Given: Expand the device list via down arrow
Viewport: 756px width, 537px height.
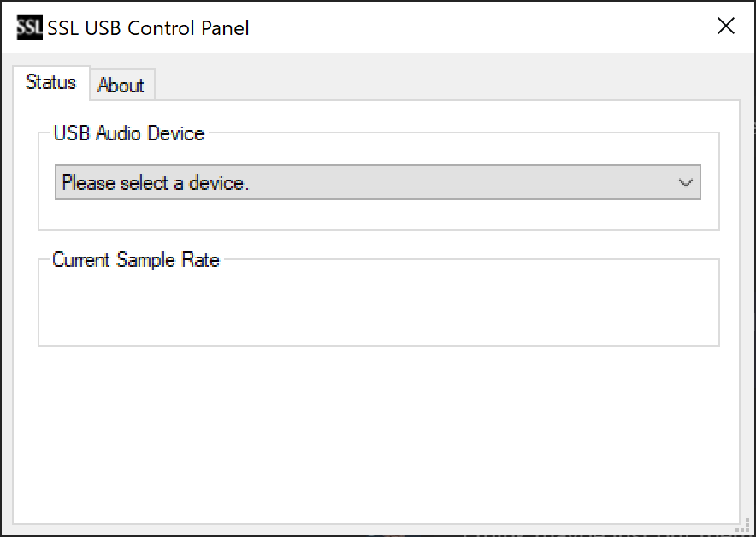Looking at the screenshot, I should 685,182.
